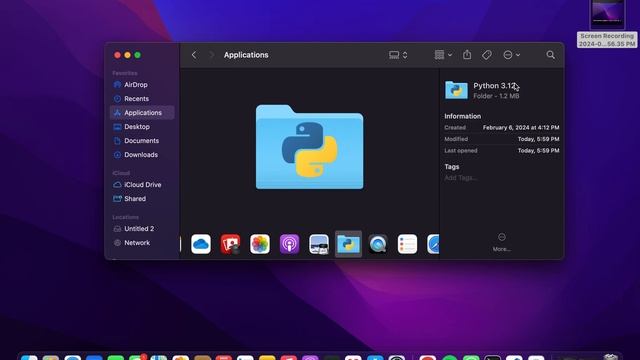
Task: Click the Python 3.12 title text
Action: 495,86
